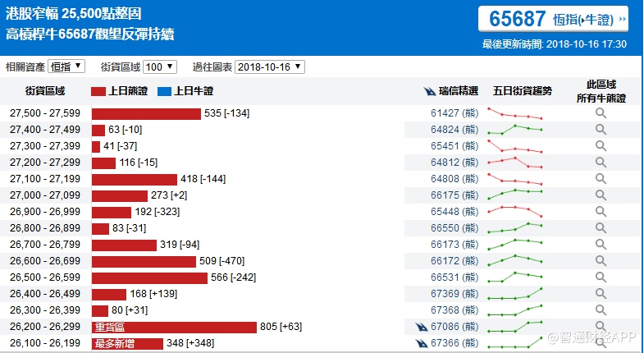Open magnifier search in the 26,400 - 26,499 row

[x=601, y=294]
